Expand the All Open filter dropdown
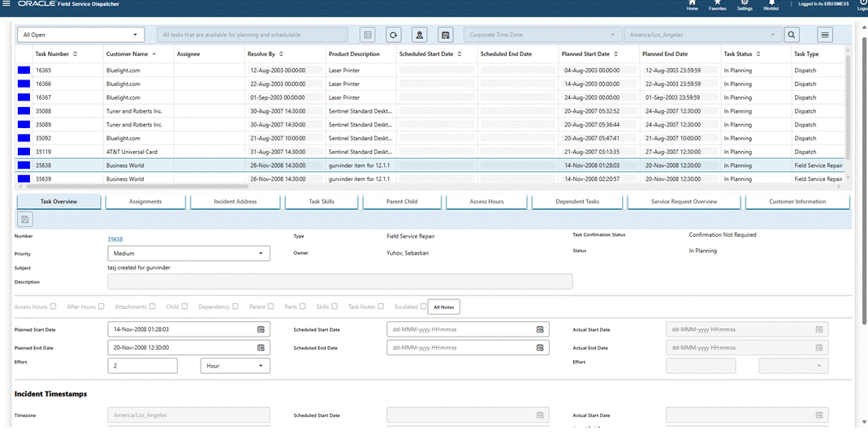The height and width of the screenshot is (438, 868). 80,35
